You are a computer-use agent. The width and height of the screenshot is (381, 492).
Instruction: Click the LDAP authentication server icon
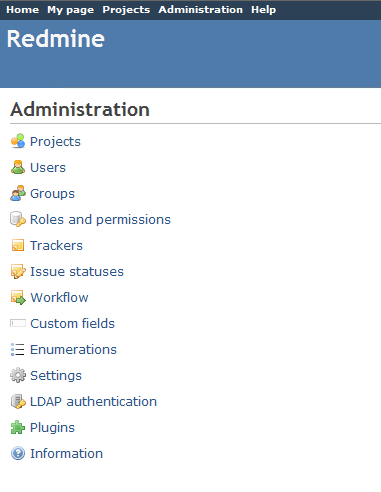pyautogui.click(x=18, y=401)
